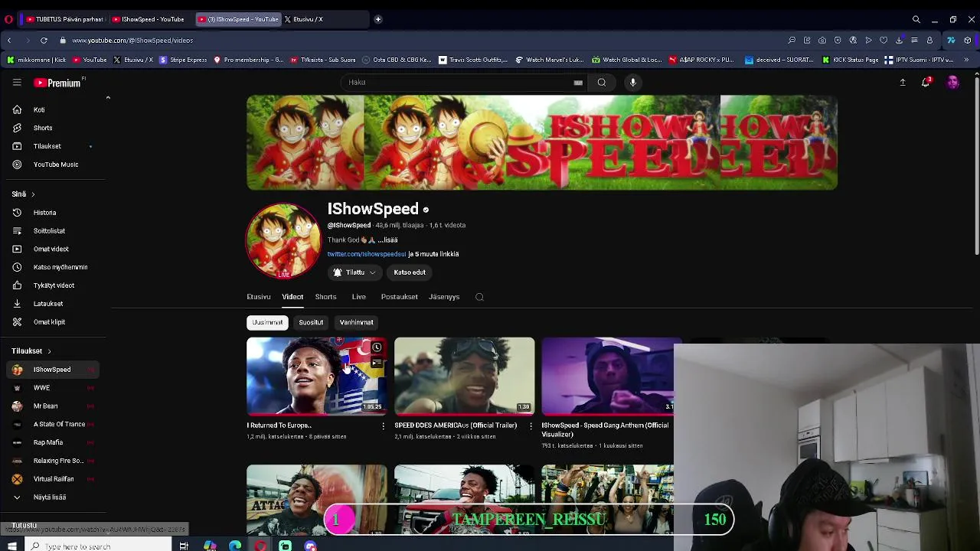Switch to Jäsenyys channel tab
The width and height of the screenshot is (980, 551).
click(444, 297)
